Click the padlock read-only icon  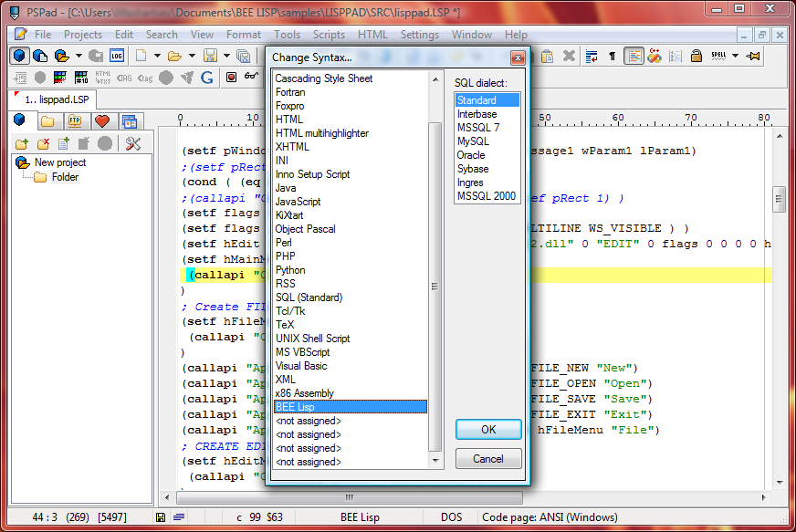[696, 56]
